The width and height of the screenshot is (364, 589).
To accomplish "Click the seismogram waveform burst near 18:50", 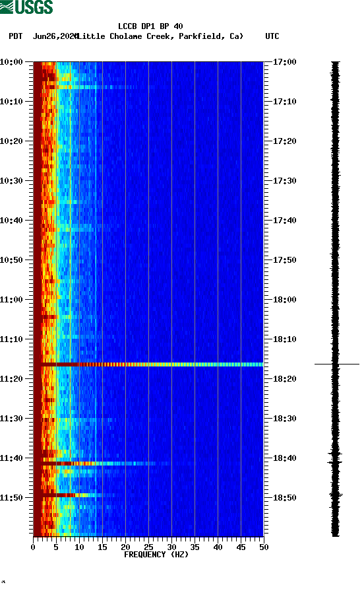I will click(x=336, y=495).
